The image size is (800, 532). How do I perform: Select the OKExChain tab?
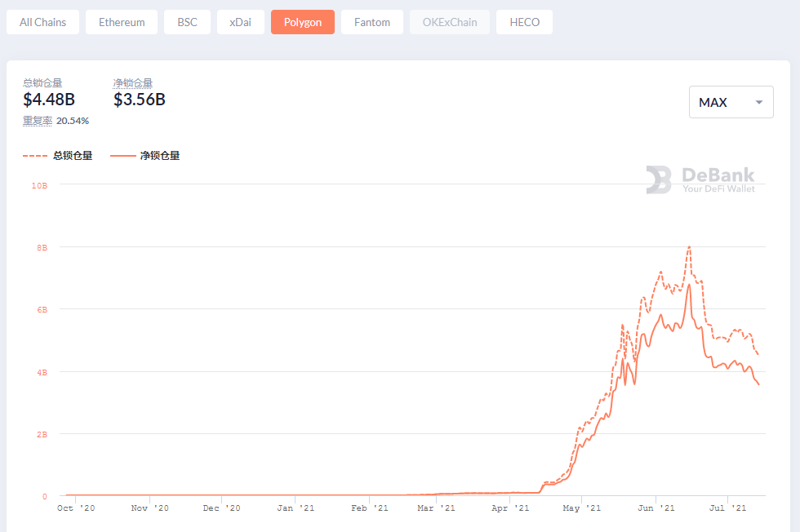point(449,22)
